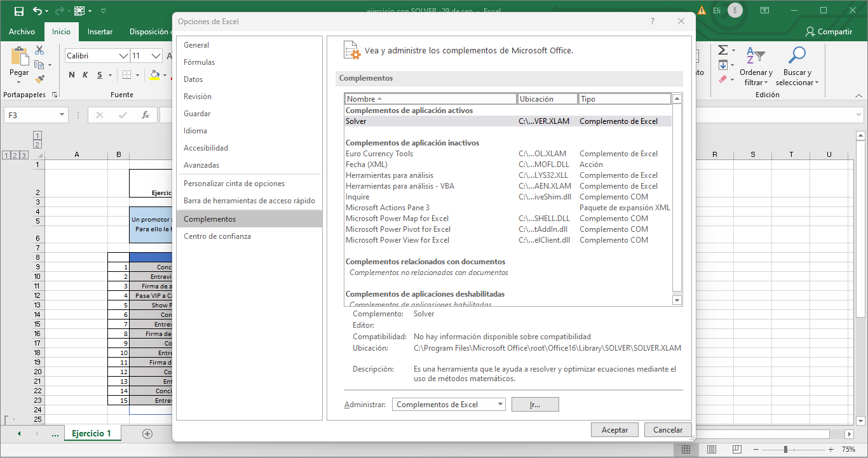Open the Administrar complementos dropdown

click(x=500, y=405)
